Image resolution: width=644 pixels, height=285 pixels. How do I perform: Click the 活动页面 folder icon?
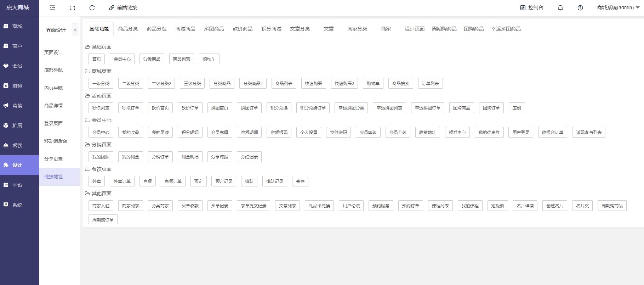tap(87, 96)
